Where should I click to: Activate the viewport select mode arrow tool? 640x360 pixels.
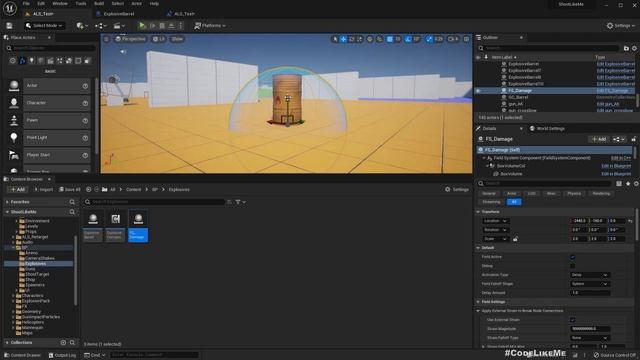tap(335, 39)
